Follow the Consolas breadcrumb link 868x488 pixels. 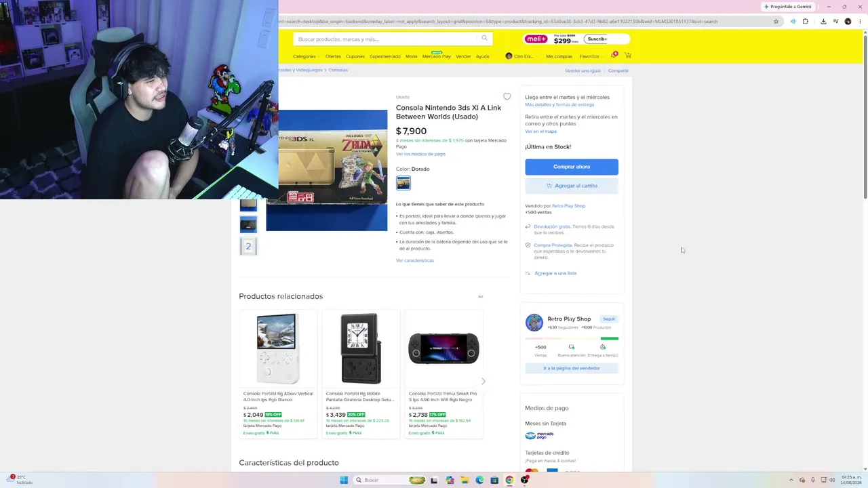tap(338, 70)
